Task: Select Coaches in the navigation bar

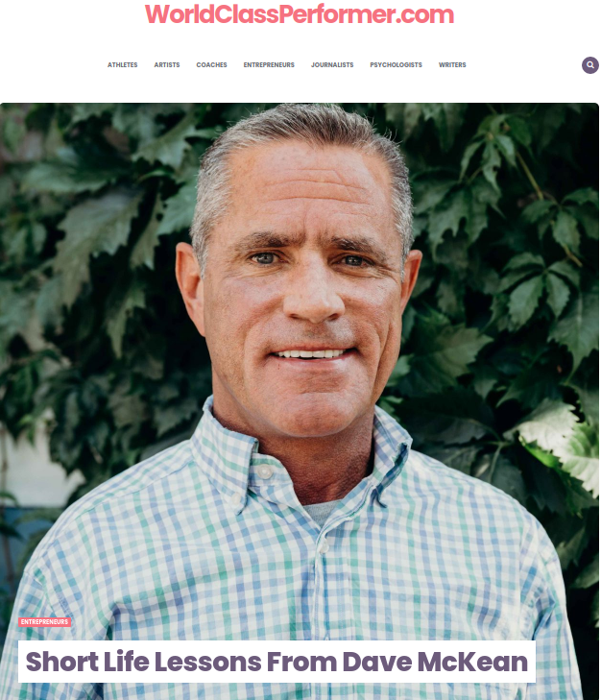Action: (x=211, y=64)
